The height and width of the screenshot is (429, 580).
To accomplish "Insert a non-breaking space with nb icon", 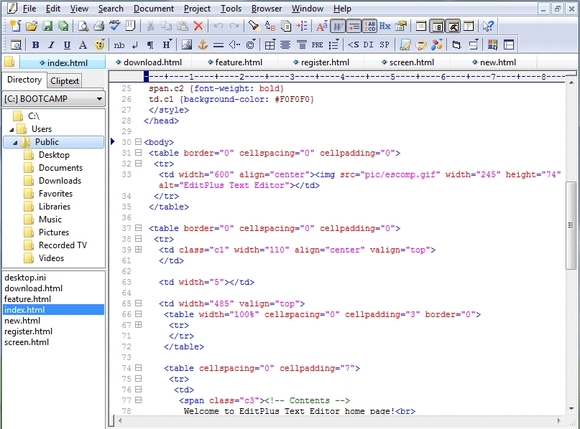I will pyautogui.click(x=119, y=45).
